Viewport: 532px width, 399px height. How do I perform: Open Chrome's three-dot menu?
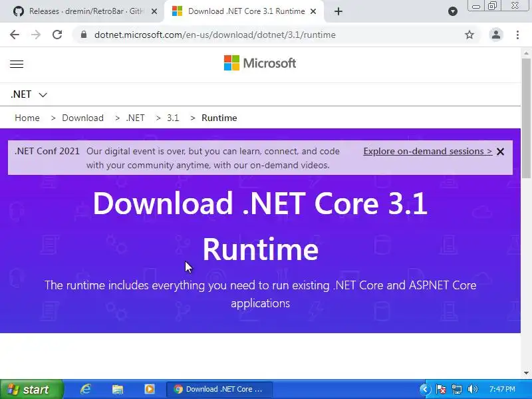point(517,35)
